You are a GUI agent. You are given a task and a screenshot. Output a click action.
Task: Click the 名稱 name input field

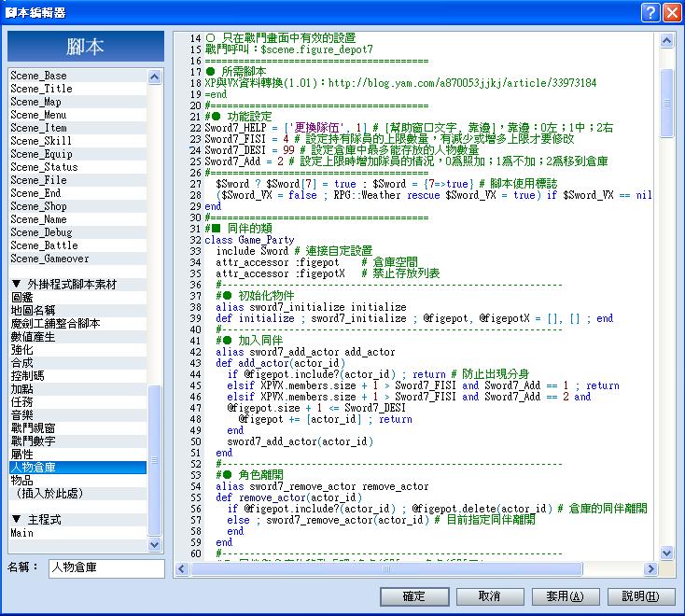click(106, 568)
